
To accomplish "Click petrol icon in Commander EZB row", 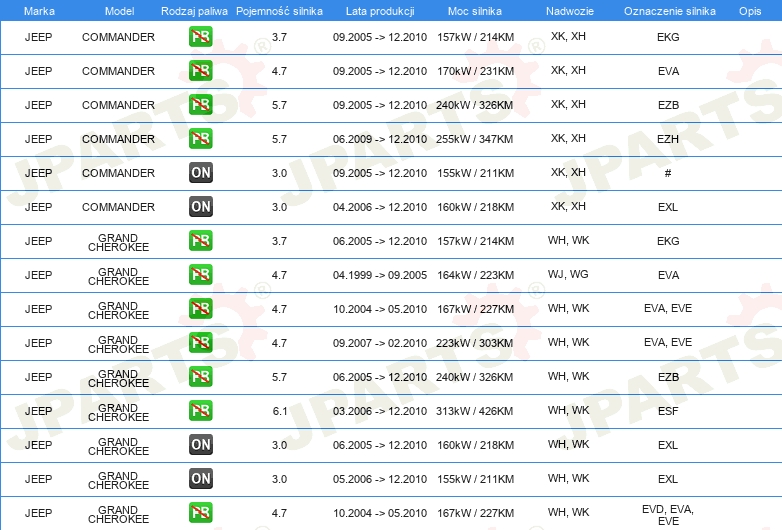I will pyautogui.click(x=200, y=104).
